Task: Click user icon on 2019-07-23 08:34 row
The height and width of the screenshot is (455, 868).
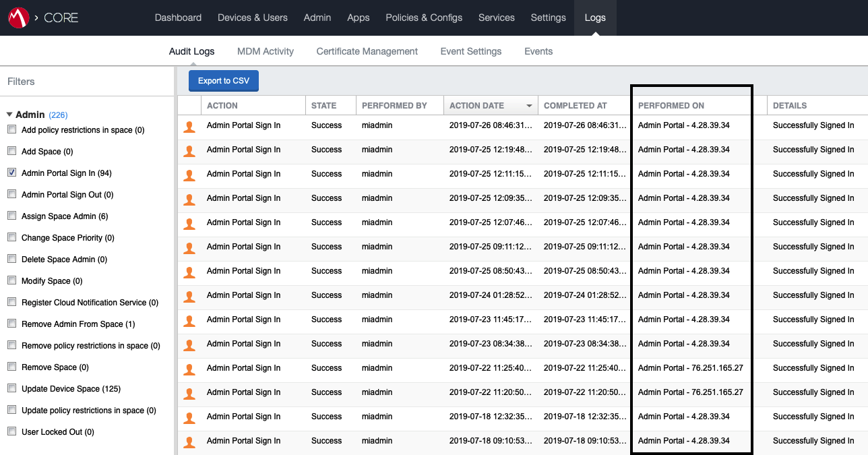Action: click(x=189, y=344)
